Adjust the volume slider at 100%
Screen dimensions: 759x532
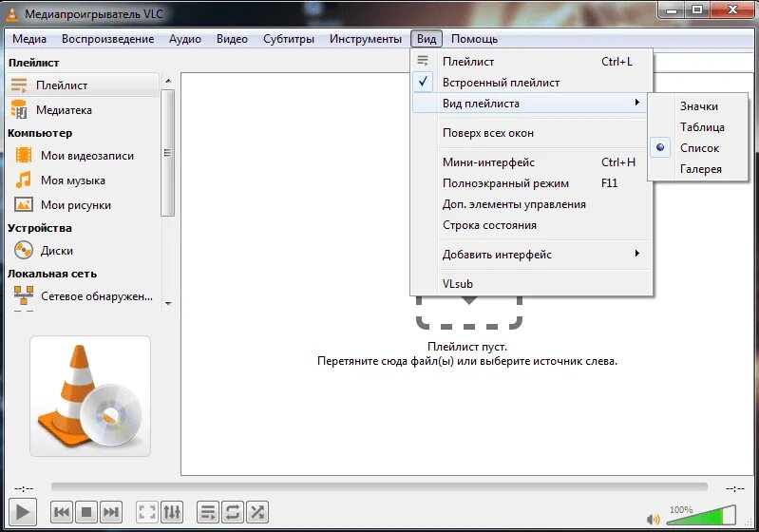(701, 515)
